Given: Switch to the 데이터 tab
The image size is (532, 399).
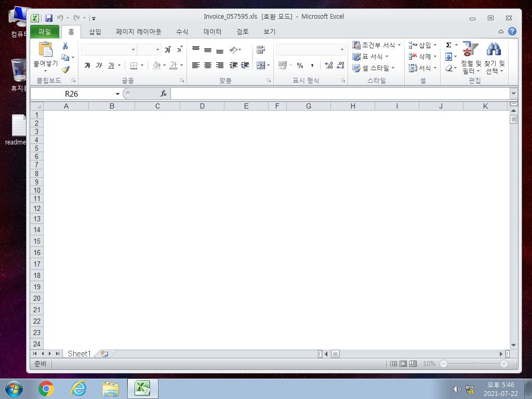Looking at the screenshot, I should pyautogui.click(x=212, y=32).
